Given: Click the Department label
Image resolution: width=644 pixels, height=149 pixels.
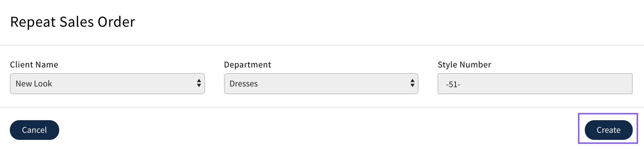Looking at the screenshot, I should tap(248, 65).
